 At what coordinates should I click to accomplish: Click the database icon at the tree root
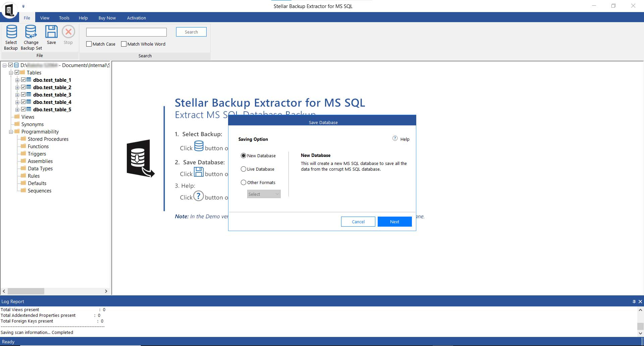point(16,65)
